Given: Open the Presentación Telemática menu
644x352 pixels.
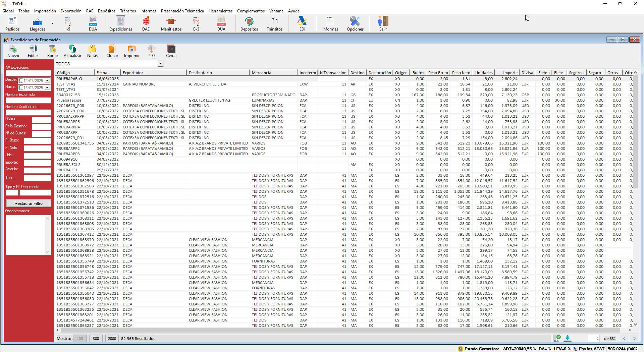Looking at the screenshot, I should tap(182, 11).
